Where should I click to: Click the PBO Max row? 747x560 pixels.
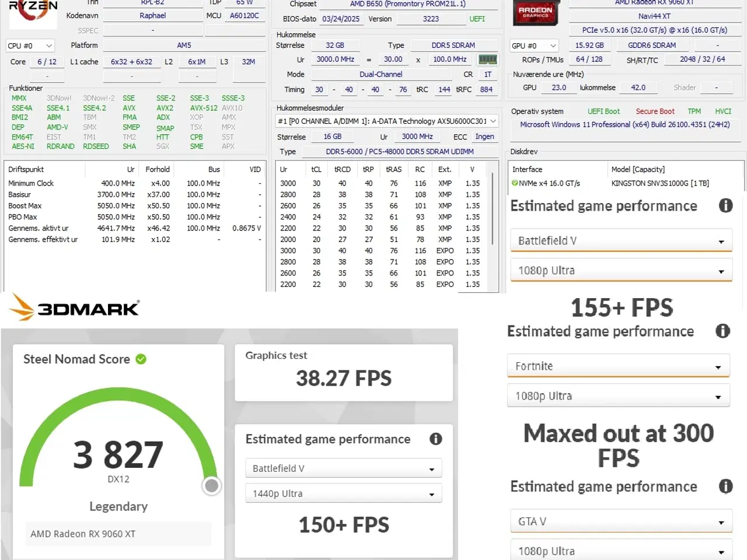135,217
